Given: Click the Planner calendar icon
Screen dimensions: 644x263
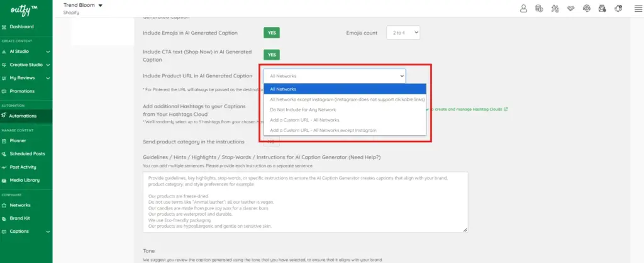Looking at the screenshot, I should (x=4, y=140).
